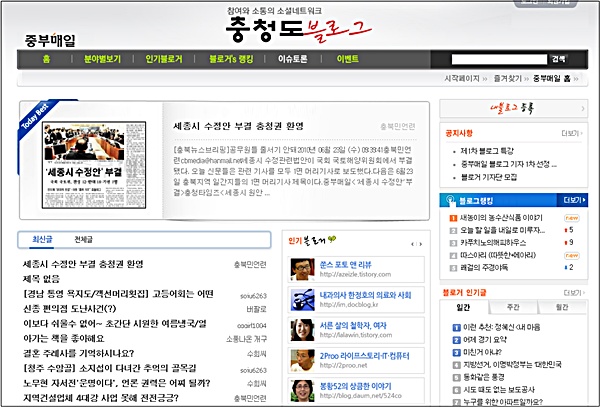Click new badge beside 새농이의 농수산식품 이야기
This screenshot has width=600, height=407.
click(x=572, y=218)
